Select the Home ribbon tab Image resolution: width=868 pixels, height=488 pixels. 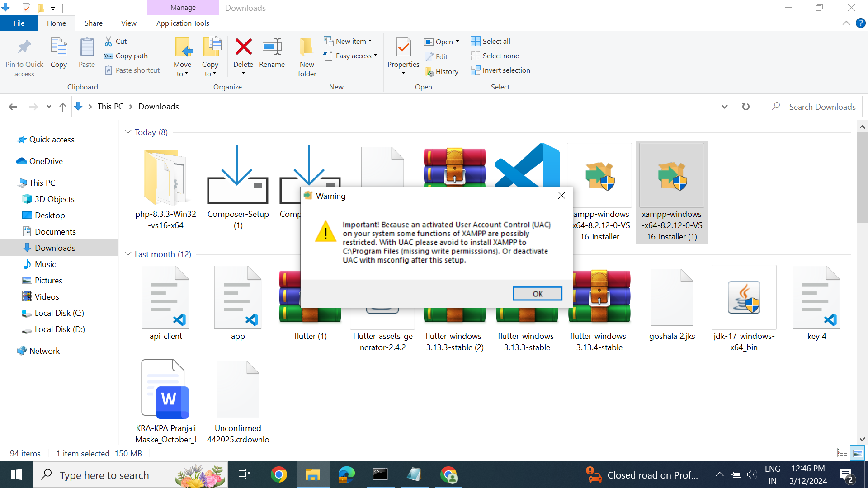coord(57,23)
